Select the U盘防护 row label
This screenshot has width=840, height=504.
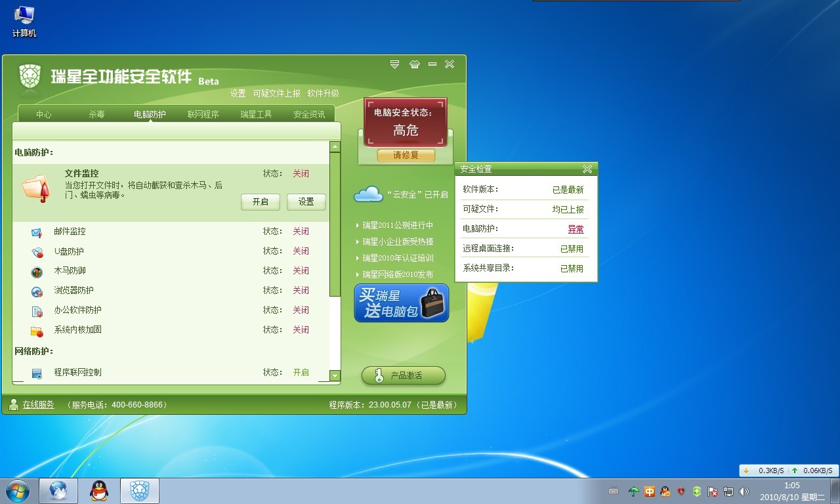[69, 251]
